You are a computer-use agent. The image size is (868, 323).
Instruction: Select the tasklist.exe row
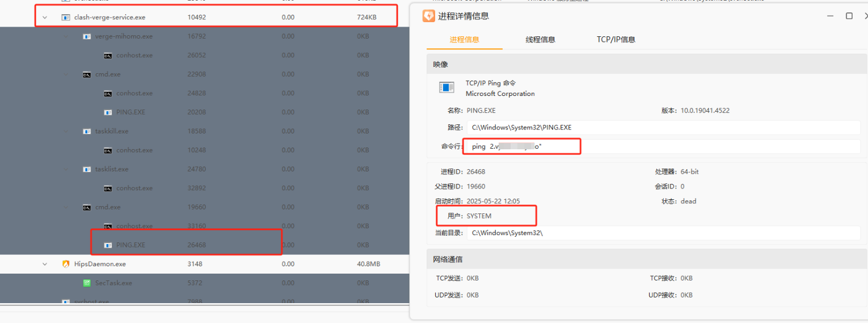(204, 169)
